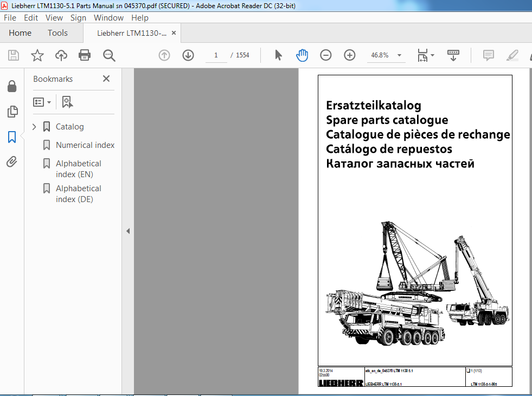Image resolution: width=532 pixels, height=396 pixels.
Task: Open the View menu
Action: click(54, 18)
